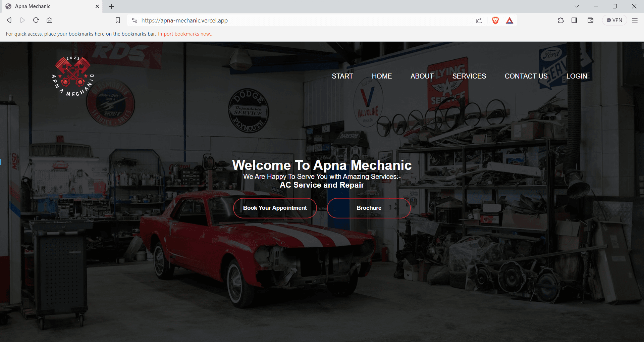Screen dimensions: 644x342
Task: Open a new browser tab
Action: [x=112, y=6]
